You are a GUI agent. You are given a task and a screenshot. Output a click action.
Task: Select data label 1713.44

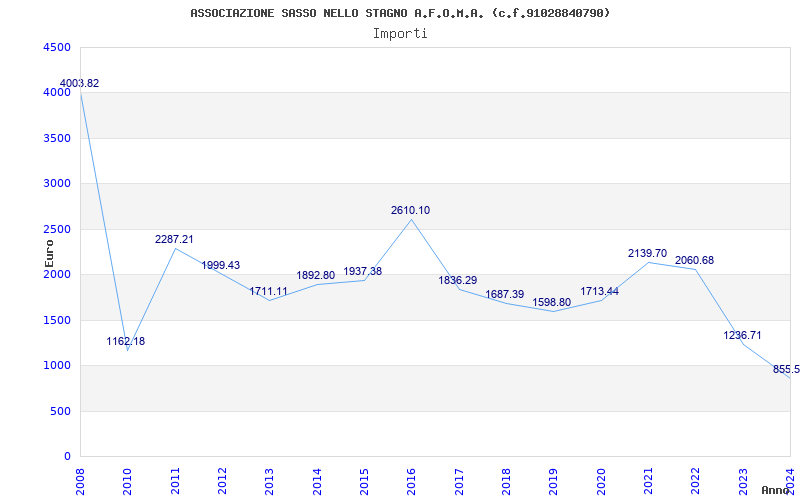599,291
